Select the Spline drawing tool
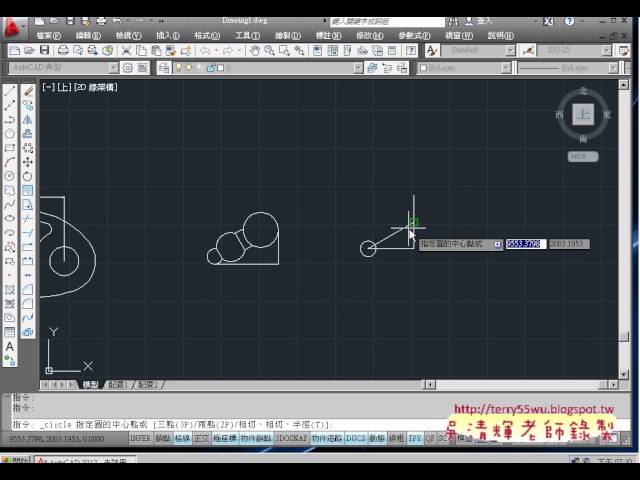The height and width of the screenshot is (480, 640). pyautogui.click(x=9, y=204)
